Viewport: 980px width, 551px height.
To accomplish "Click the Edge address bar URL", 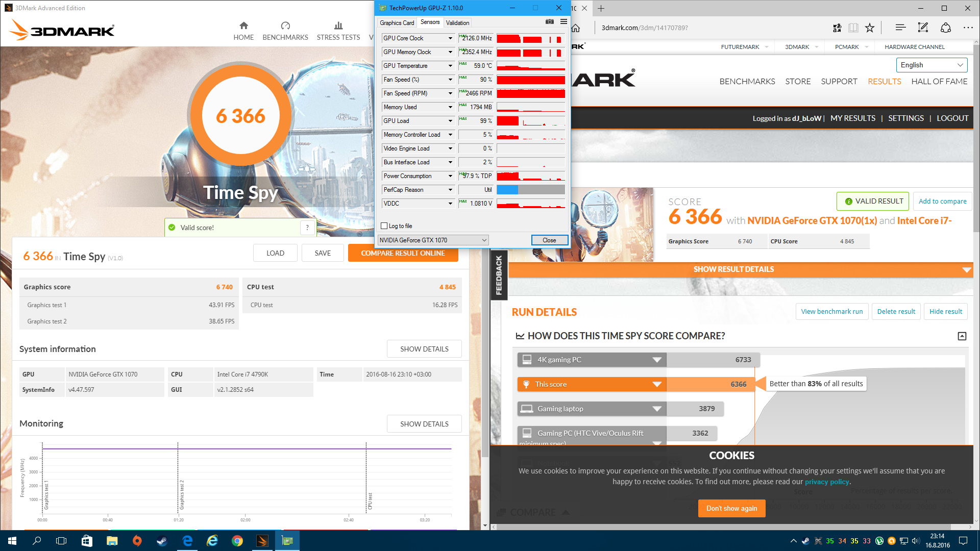I will click(x=644, y=28).
